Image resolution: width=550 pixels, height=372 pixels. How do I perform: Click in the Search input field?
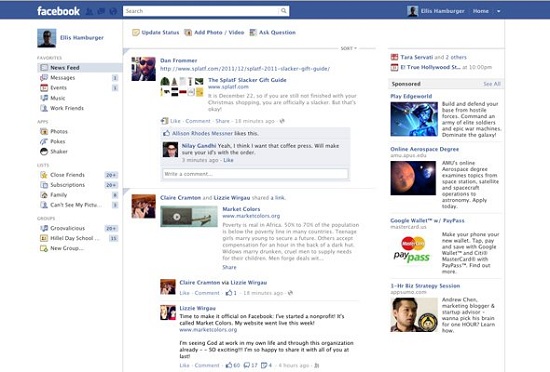click(x=201, y=11)
